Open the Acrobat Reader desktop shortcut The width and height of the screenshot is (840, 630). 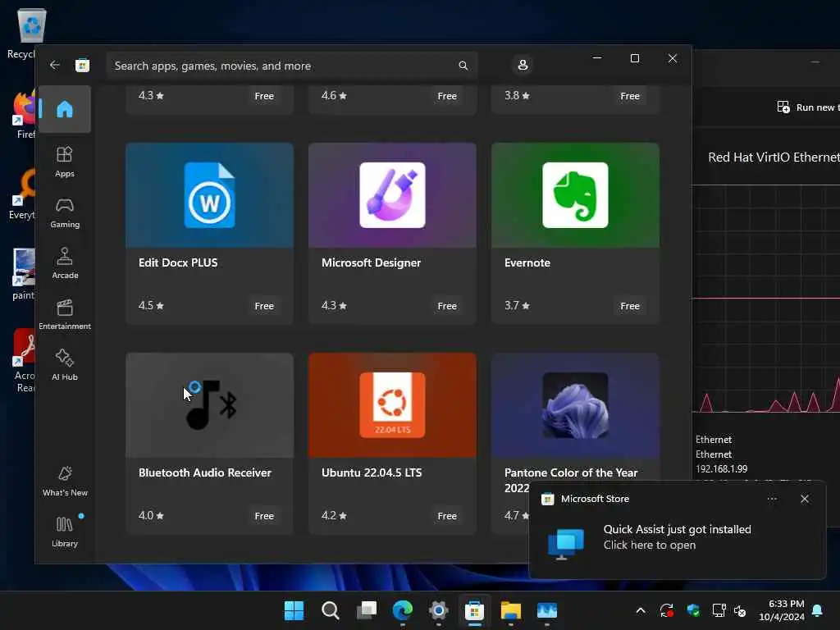pyautogui.click(x=25, y=361)
